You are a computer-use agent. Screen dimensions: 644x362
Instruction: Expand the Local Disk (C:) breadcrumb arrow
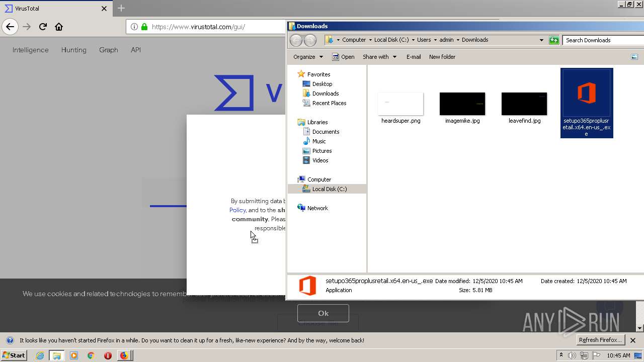413,40
